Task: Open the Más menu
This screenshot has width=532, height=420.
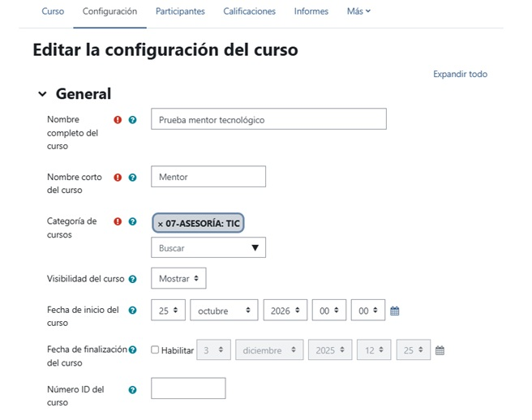Action: click(x=358, y=11)
